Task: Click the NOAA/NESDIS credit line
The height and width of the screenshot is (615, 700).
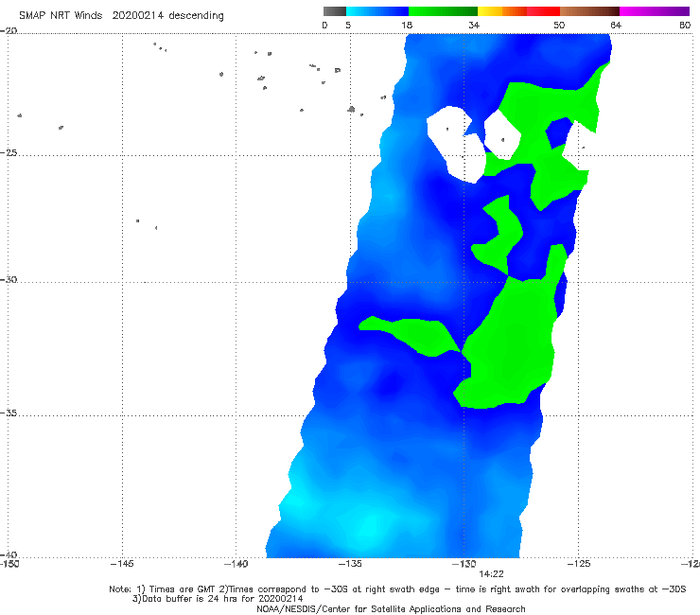Action: [391, 608]
